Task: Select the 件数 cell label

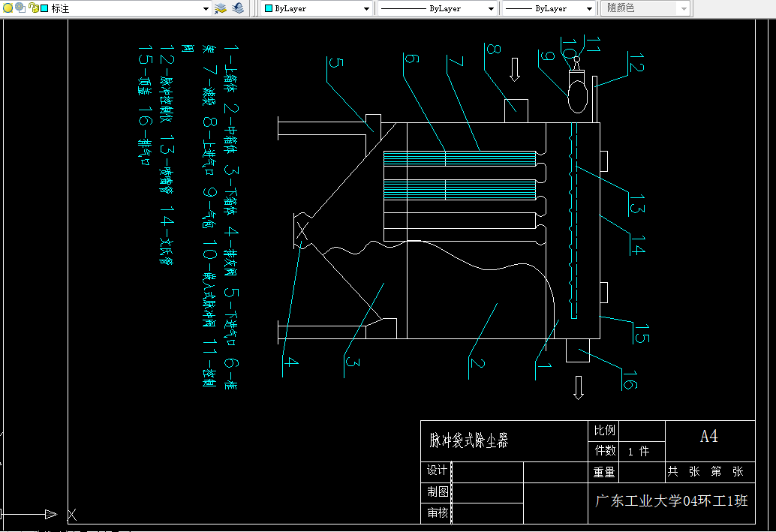Action: [x=605, y=450]
